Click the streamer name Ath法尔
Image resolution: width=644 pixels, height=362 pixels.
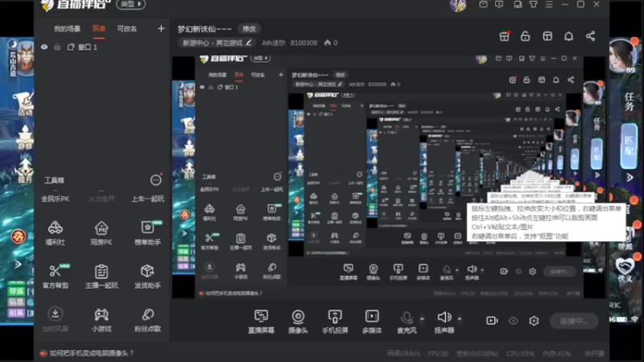pos(273,43)
